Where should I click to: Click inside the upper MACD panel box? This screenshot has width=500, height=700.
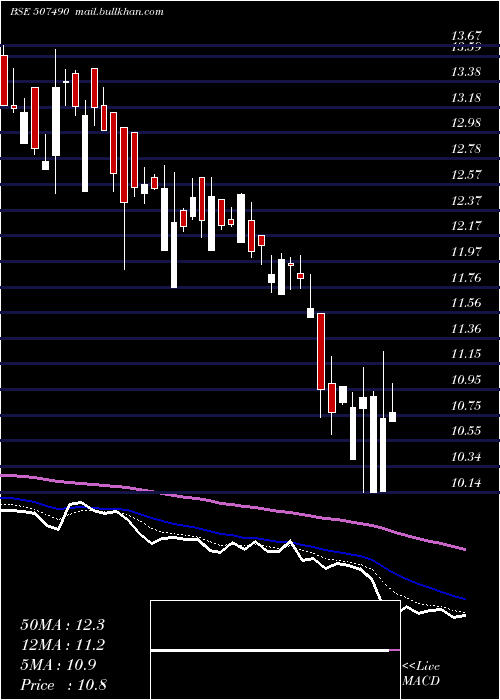(275, 625)
